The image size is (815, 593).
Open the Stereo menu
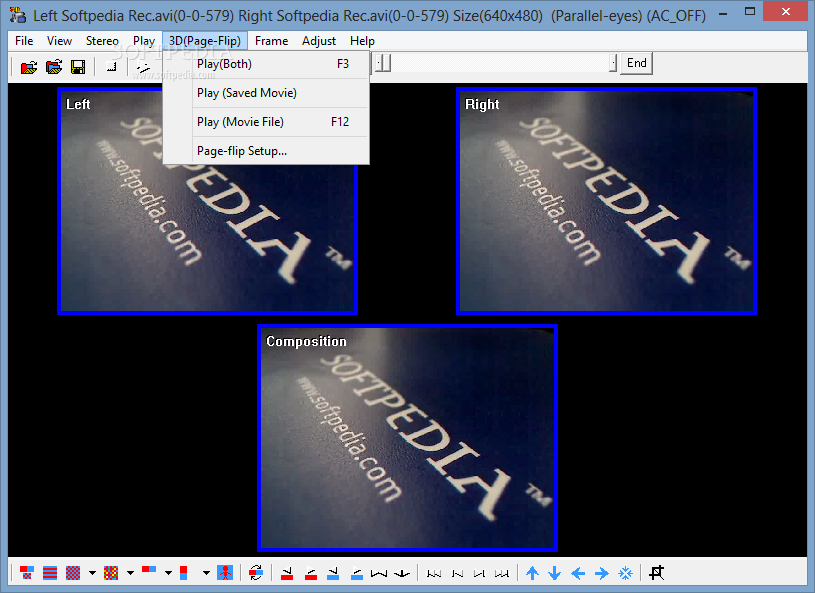tap(102, 41)
